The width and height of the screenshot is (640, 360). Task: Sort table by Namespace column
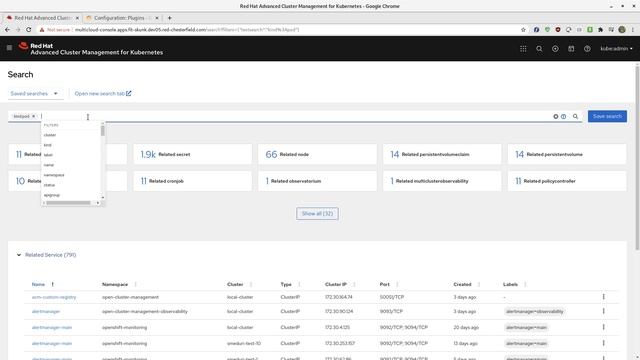[115, 284]
